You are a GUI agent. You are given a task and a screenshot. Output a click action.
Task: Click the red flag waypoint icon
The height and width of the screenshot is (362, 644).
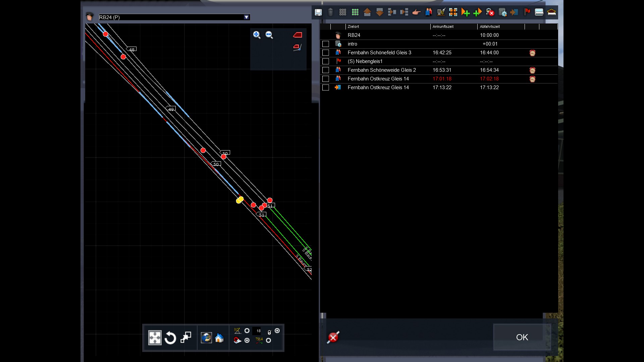click(x=527, y=12)
